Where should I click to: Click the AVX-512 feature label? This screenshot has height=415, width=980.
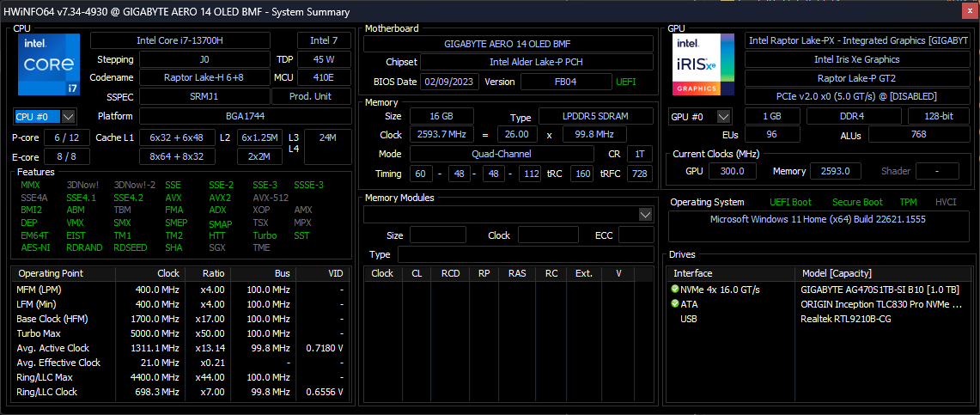click(x=271, y=198)
